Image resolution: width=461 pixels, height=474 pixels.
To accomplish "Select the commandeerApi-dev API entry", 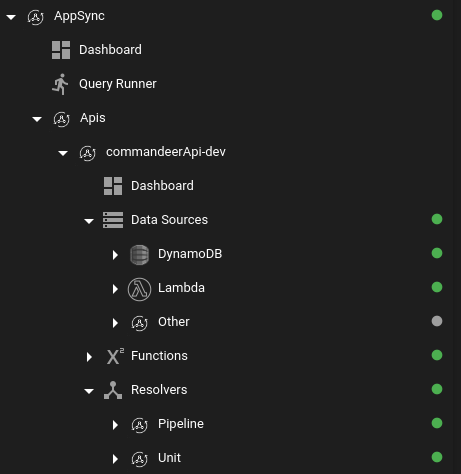I will tap(166, 152).
